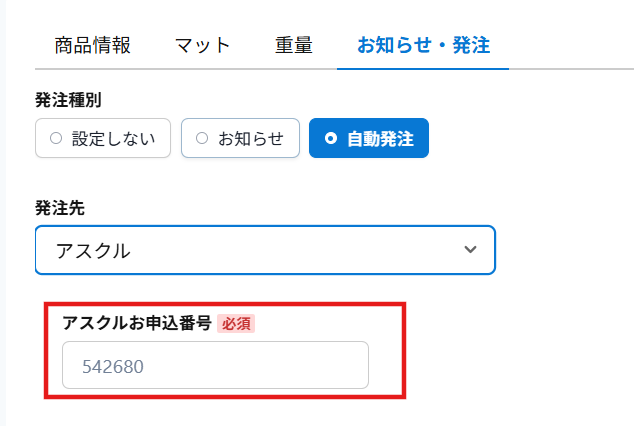Image resolution: width=634 pixels, height=426 pixels.
Task: Click the chevron arrow in 発注先 dropdown
Action: click(x=471, y=249)
